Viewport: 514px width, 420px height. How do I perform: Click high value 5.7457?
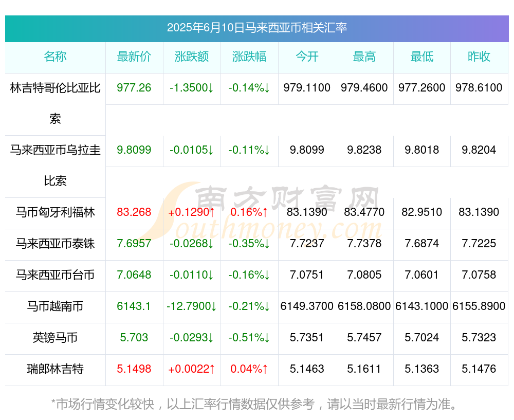364,338
